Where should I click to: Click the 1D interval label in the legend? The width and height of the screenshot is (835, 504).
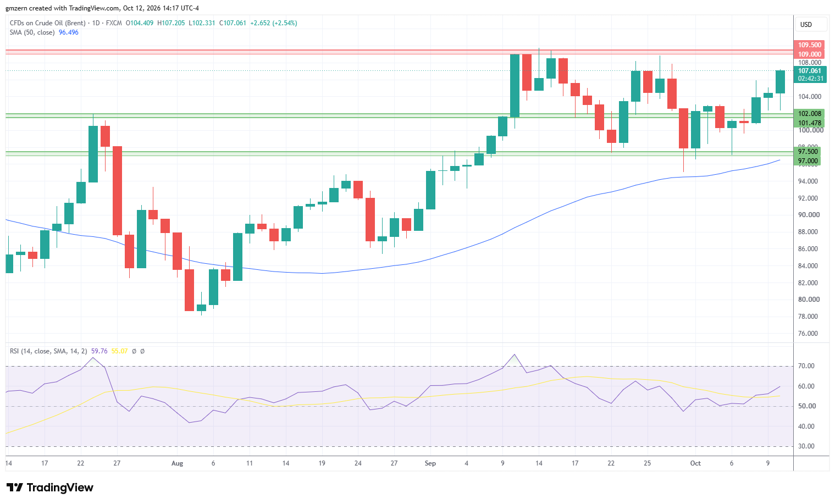pos(96,23)
